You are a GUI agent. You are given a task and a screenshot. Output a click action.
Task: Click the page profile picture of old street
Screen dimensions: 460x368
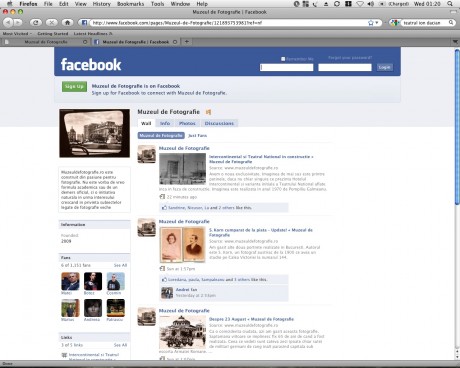[95, 133]
